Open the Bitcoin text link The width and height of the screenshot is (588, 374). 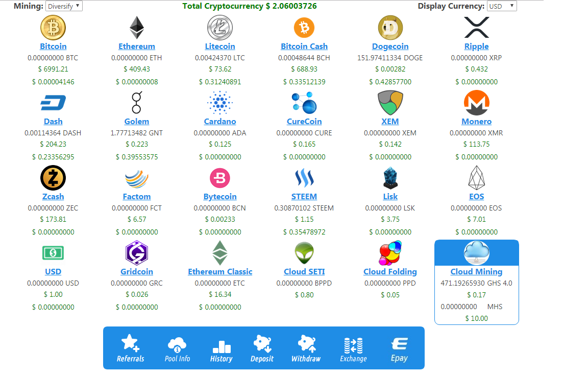(x=53, y=46)
